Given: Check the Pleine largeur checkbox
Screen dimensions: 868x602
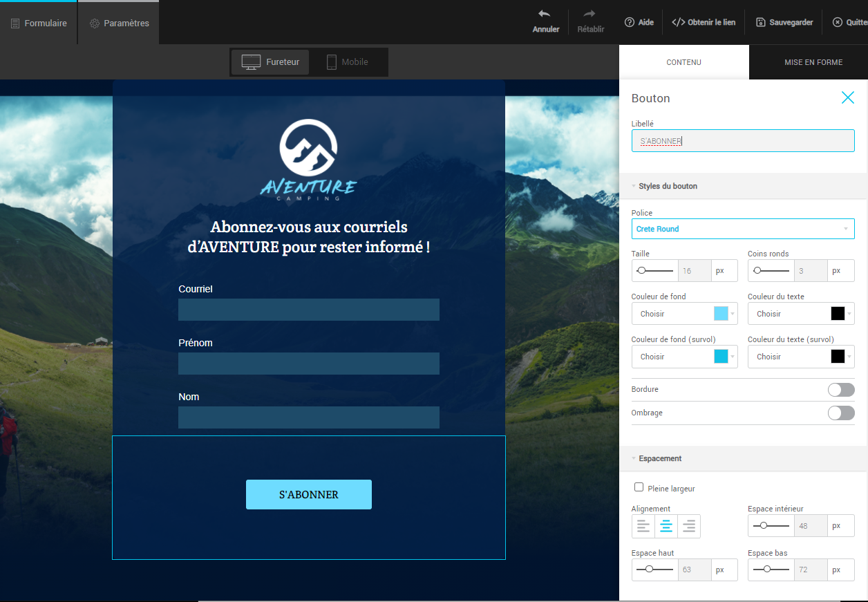Looking at the screenshot, I should tap(639, 487).
